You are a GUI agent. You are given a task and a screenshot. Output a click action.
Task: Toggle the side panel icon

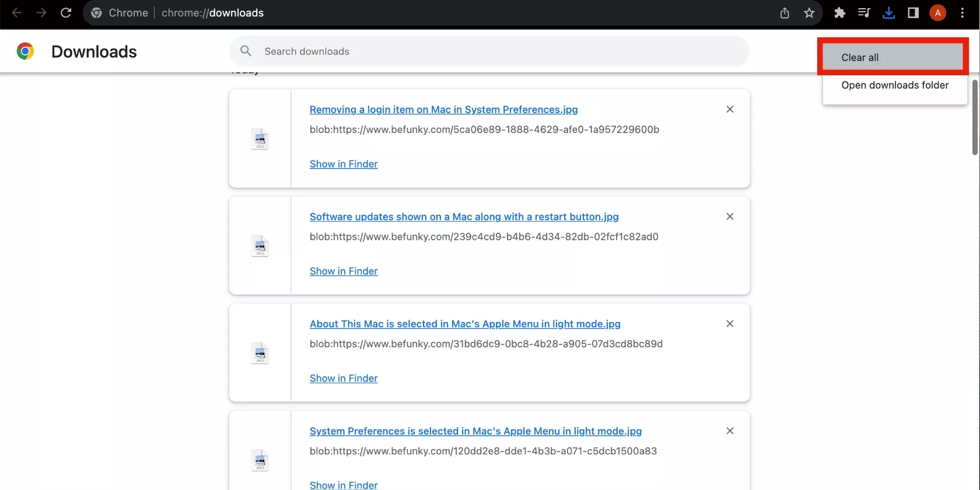(x=913, y=13)
